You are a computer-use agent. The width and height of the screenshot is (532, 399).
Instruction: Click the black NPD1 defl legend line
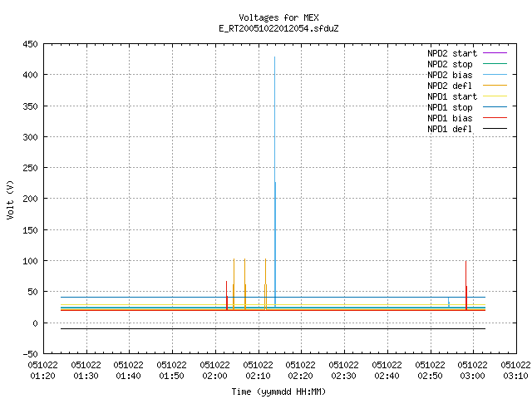[495, 129]
